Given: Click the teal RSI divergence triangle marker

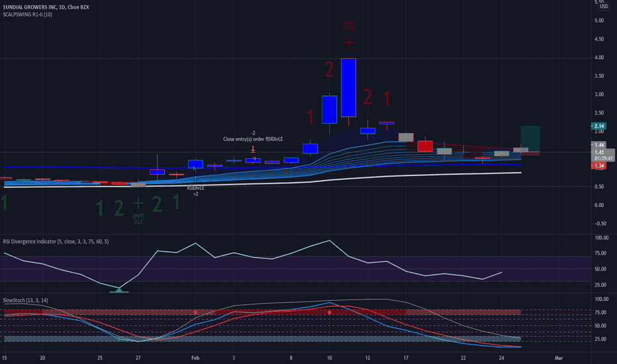Looking at the screenshot, I should pos(119,291).
